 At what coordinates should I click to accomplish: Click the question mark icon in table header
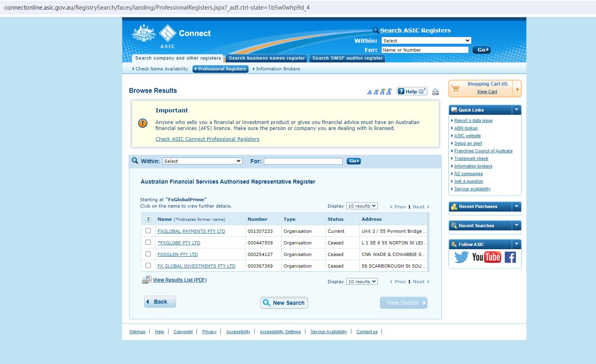pos(148,219)
